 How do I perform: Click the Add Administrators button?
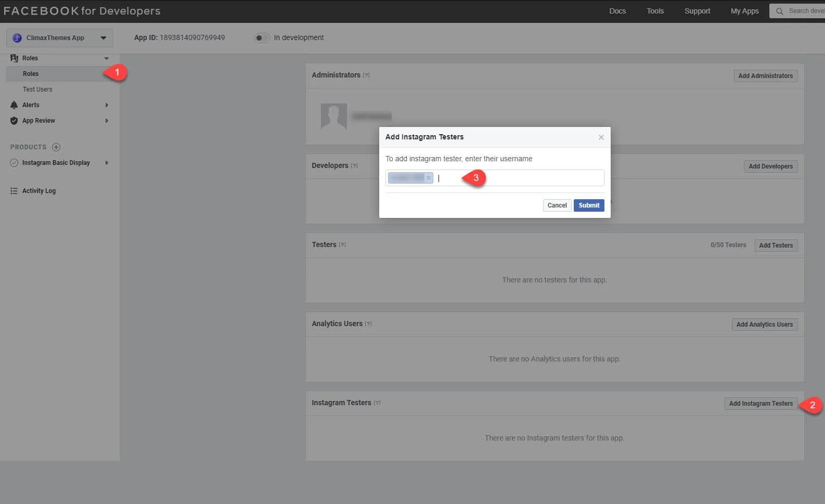point(765,76)
